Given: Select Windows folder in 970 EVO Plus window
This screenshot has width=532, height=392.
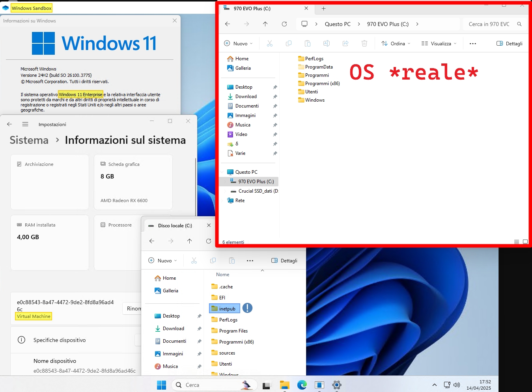Looking at the screenshot, I should click(312, 100).
